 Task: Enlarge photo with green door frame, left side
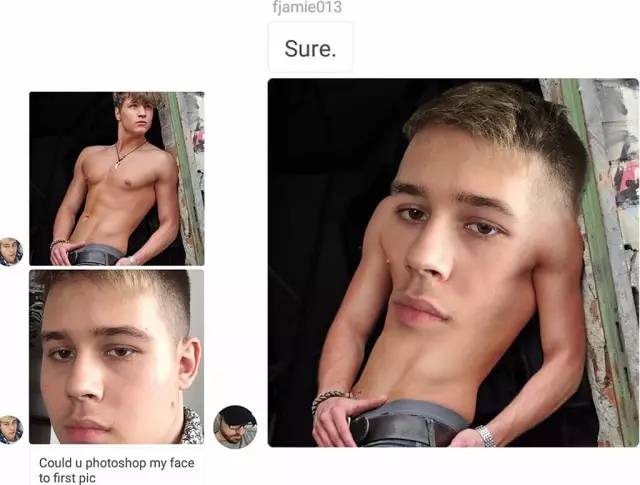pyautogui.click(x=117, y=178)
